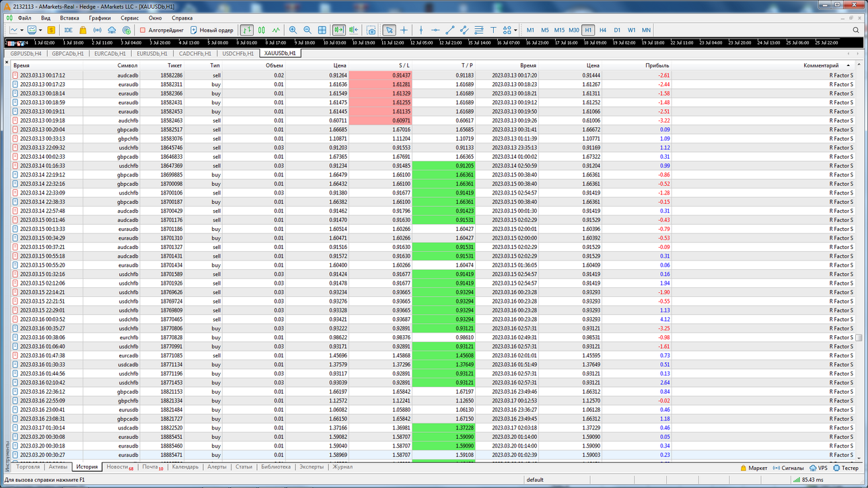Switch to GBPUSDb,H4 chart tab
The width and height of the screenshot is (868, 488).
coord(26,53)
